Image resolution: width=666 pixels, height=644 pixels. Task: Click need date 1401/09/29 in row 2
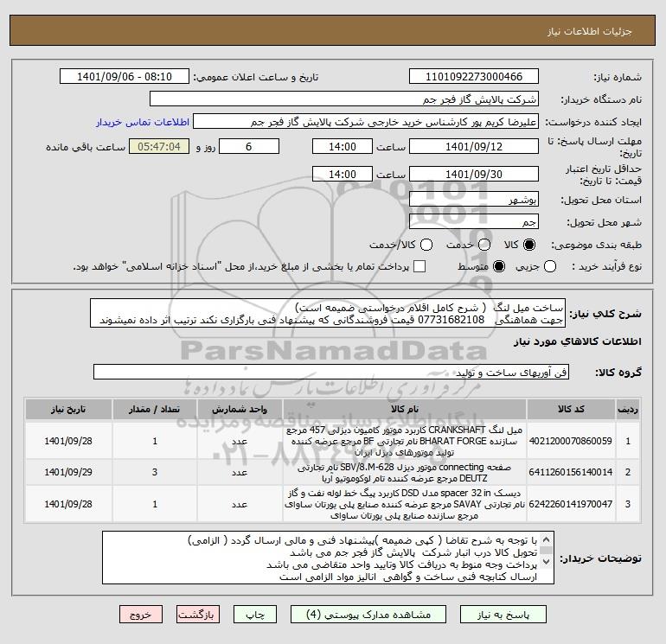coord(68,472)
